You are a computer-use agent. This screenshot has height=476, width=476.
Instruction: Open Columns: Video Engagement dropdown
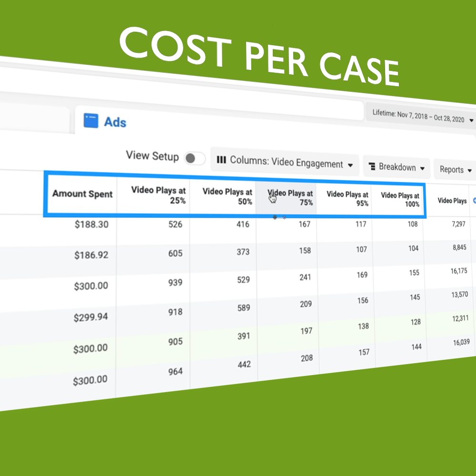point(285,162)
